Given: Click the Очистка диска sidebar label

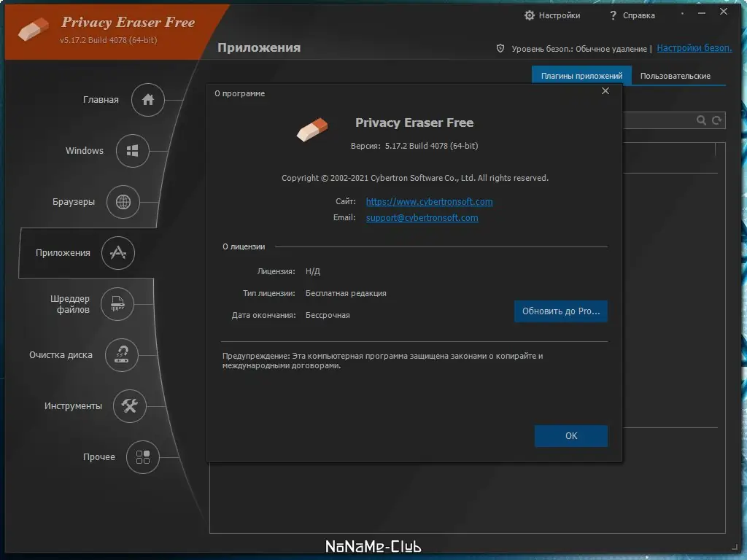Looking at the screenshot, I should (x=61, y=355).
